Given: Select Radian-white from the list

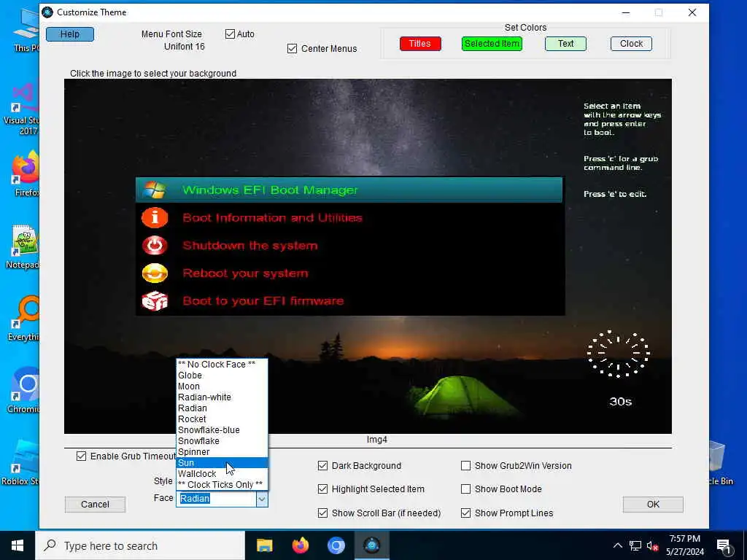Looking at the screenshot, I should [222, 397].
